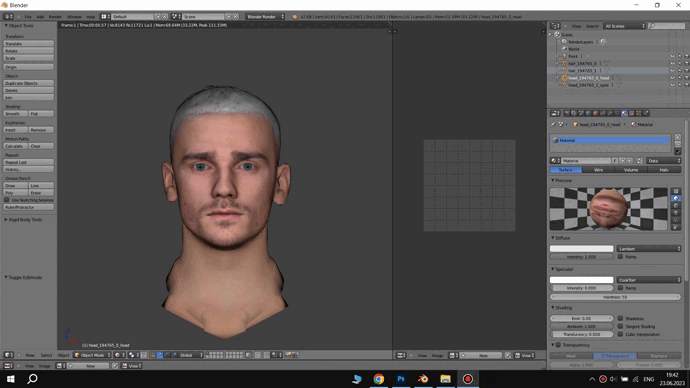Click the Diffuse color swatch

[581, 249]
